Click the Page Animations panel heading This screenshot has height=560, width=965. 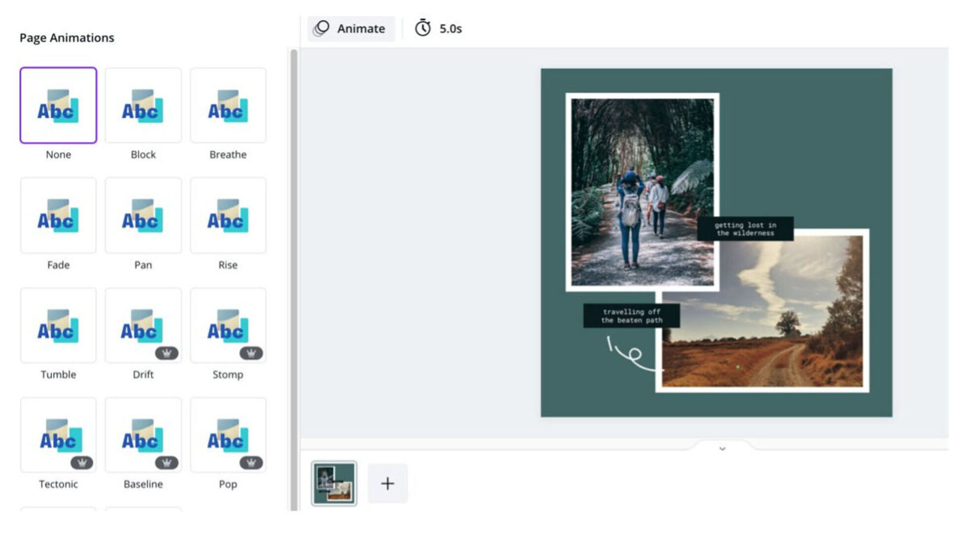[x=67, y=37]
